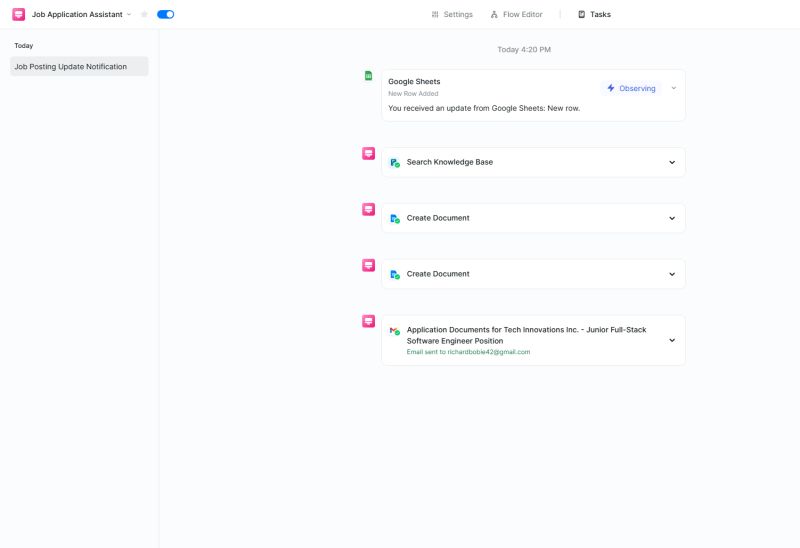Click the agent avatar beside the email step

pos(368,321)
